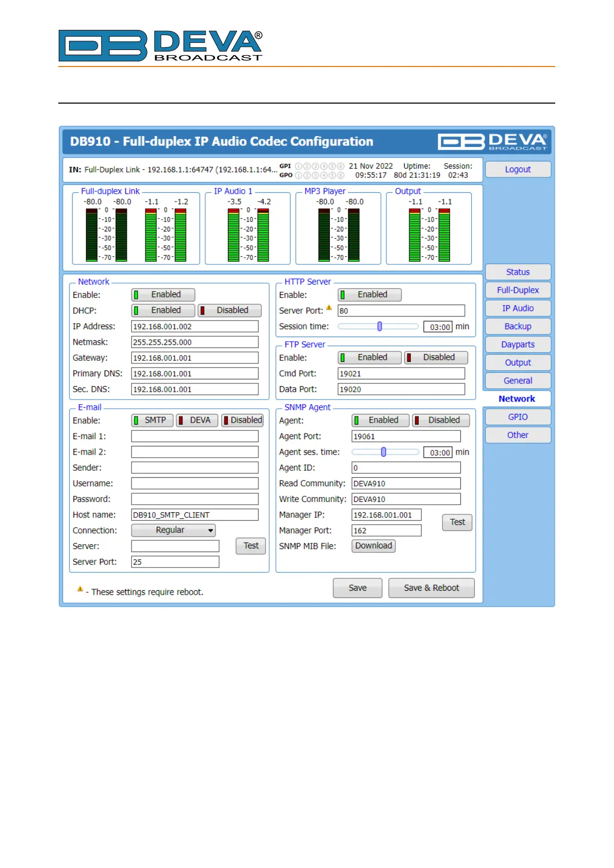
Task: Switch to the Dayparts section
Action: click(518, 345)
